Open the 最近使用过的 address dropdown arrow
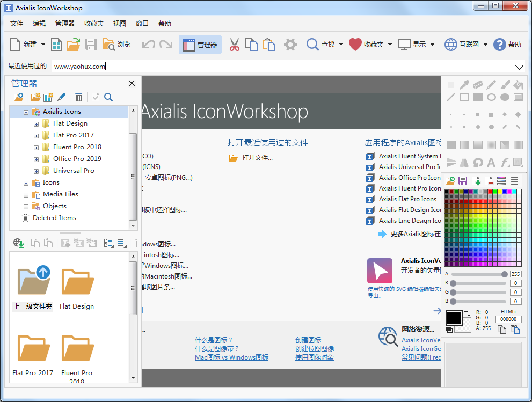 [x=519, y=67]
